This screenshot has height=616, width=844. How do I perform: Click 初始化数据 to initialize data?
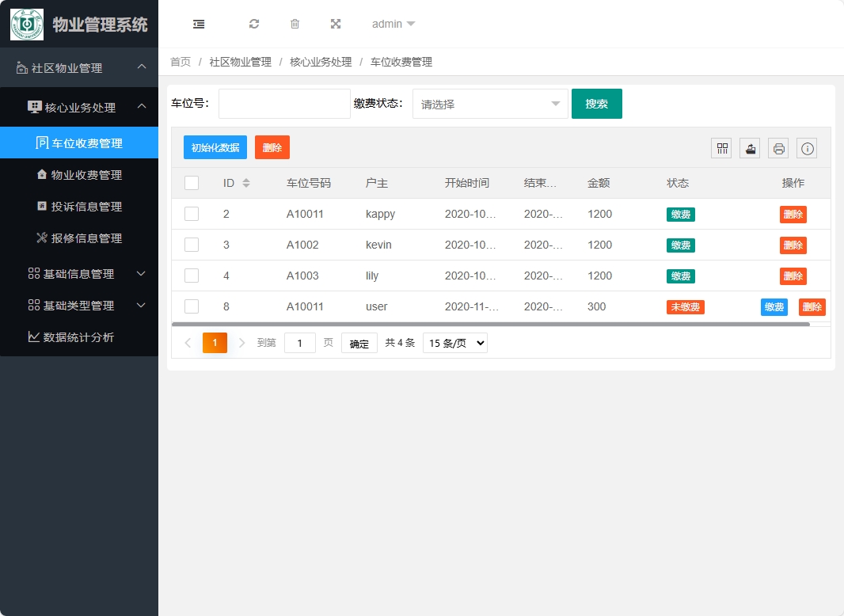(x=215, y=147)
